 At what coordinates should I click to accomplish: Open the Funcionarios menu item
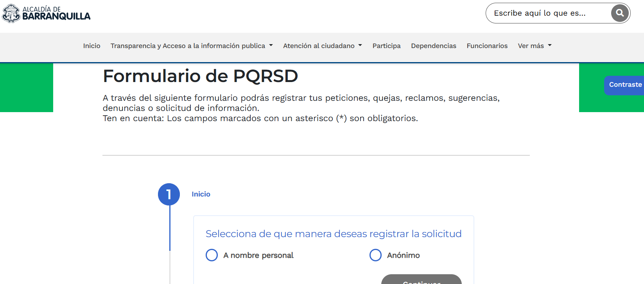487,46
